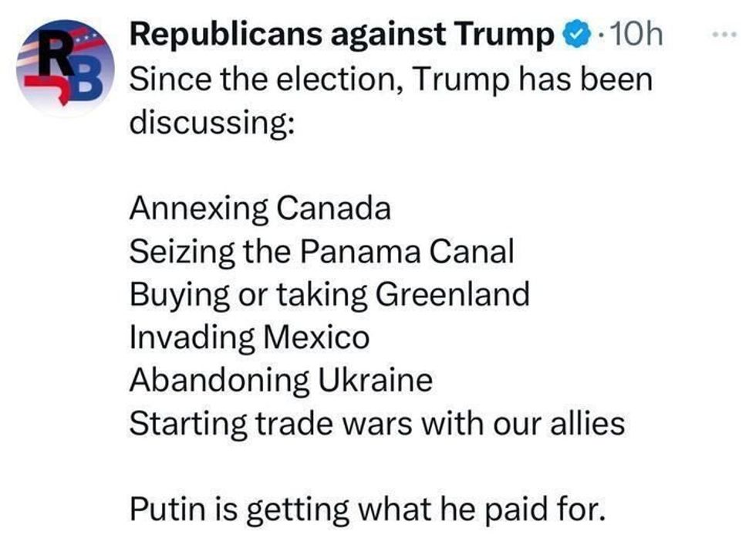
Task: Click "Starting trade wars with our allies"
Action: coord(376,423)
